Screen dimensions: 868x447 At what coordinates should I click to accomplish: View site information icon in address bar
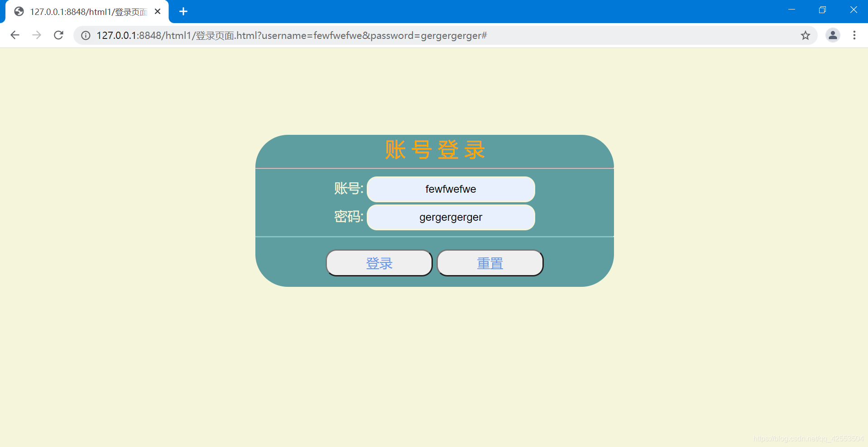(x=86, y=35)
